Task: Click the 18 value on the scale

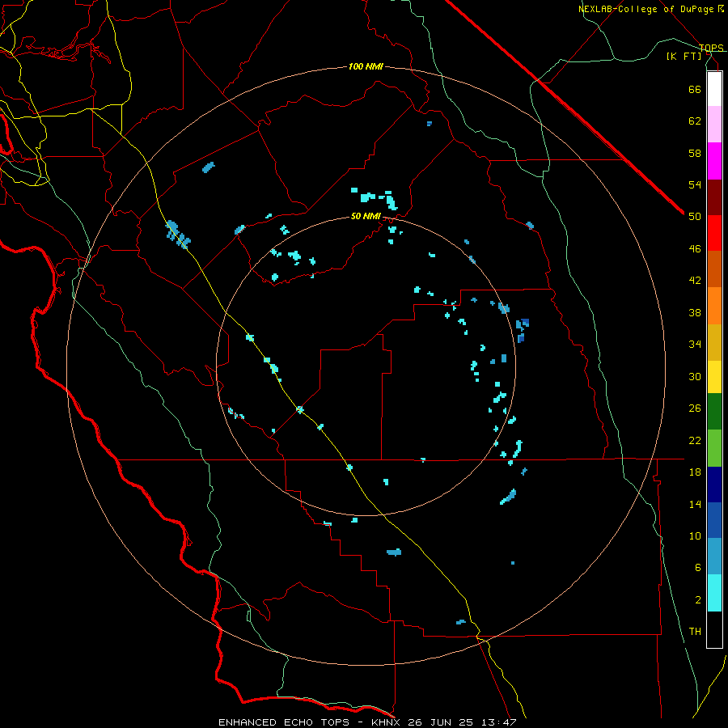Action: click(695, 472)
